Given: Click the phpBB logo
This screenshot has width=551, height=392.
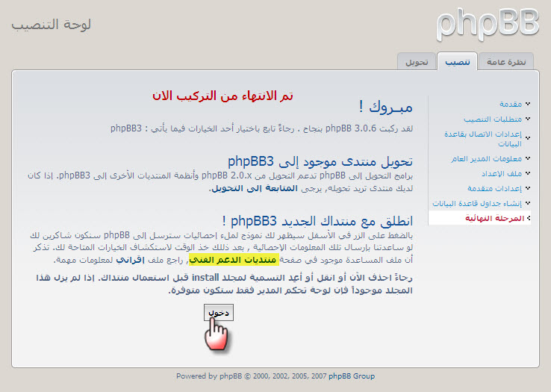Looking at the screenshot, I should pos(488,24).
